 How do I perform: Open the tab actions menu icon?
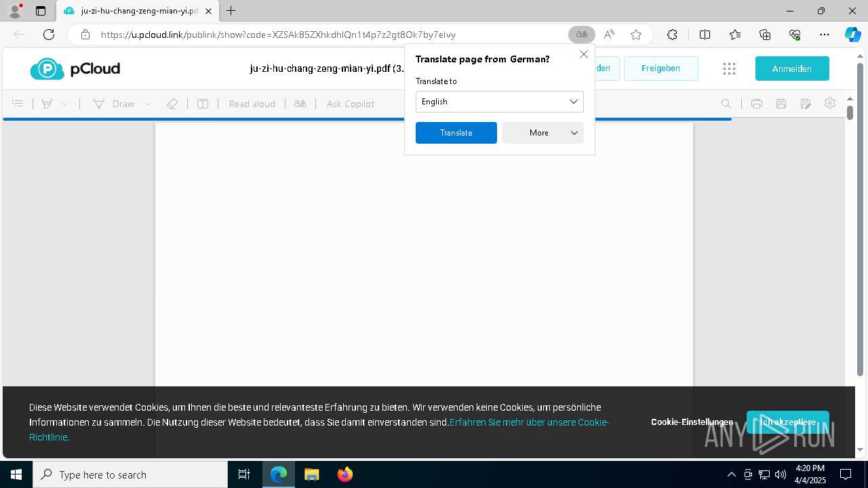point(41,11)
